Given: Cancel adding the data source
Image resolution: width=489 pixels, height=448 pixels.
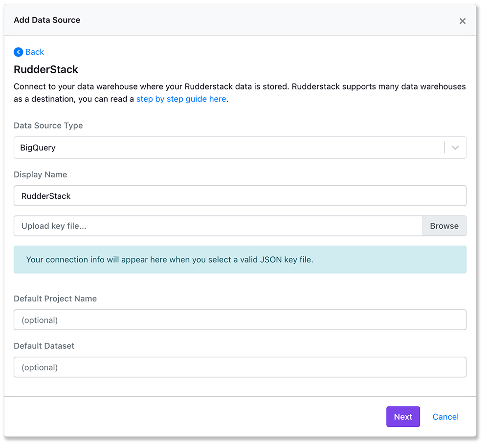Looking at the screenshot, I should point(445,417).
